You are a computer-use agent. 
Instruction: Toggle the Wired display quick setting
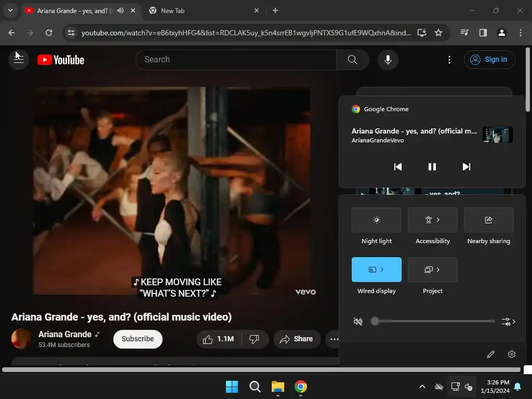(376, 270)
